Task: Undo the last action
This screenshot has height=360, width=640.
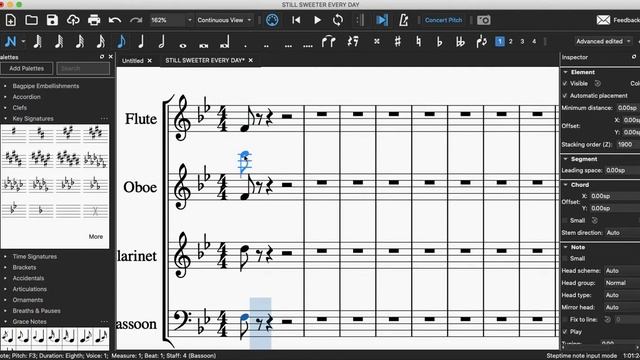Action: 115,20
